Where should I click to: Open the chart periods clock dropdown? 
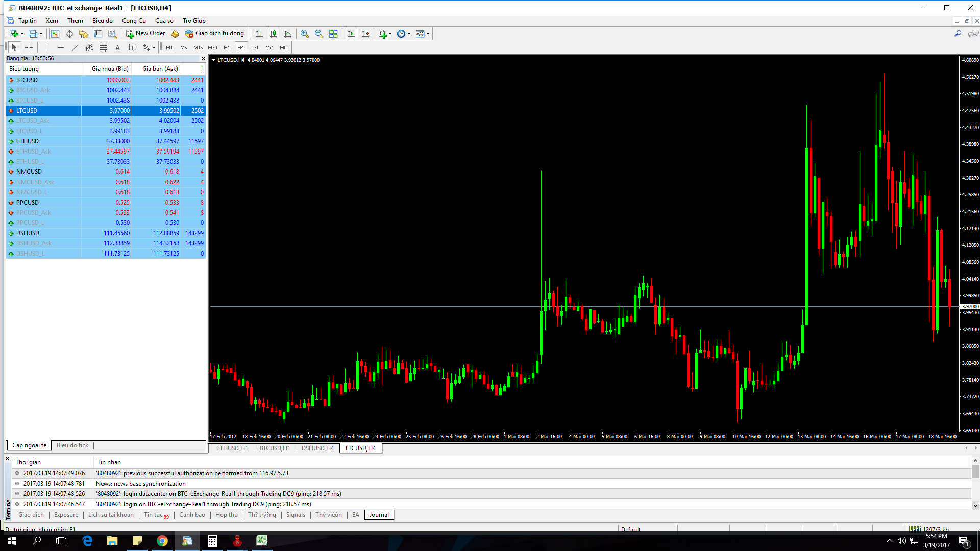tap(404, 34)
